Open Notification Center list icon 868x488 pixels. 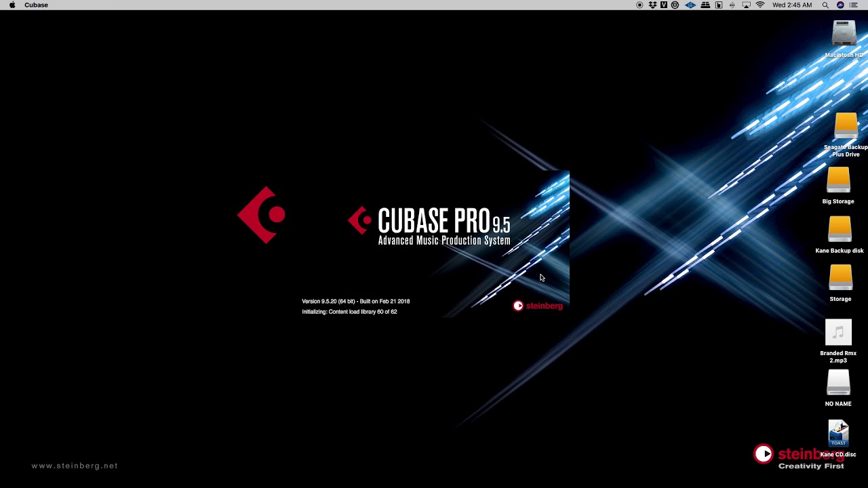pyautogui.click(x=854, y=5)
